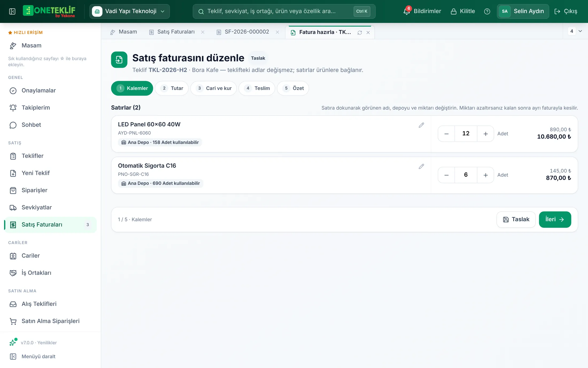Screen dimensions: 588x368
Task: Go to step 4 Teslim
Action: pos(257,88)
